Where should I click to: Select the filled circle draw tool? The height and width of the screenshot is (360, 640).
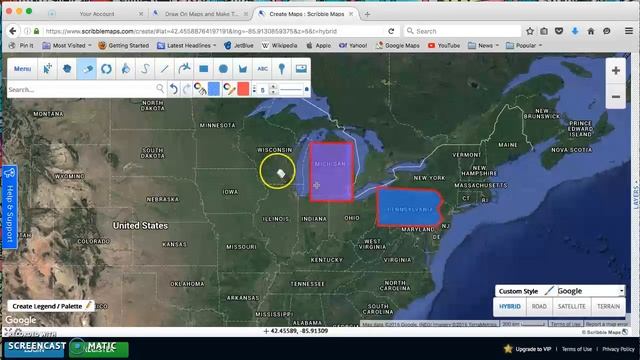tap(223, 69)
